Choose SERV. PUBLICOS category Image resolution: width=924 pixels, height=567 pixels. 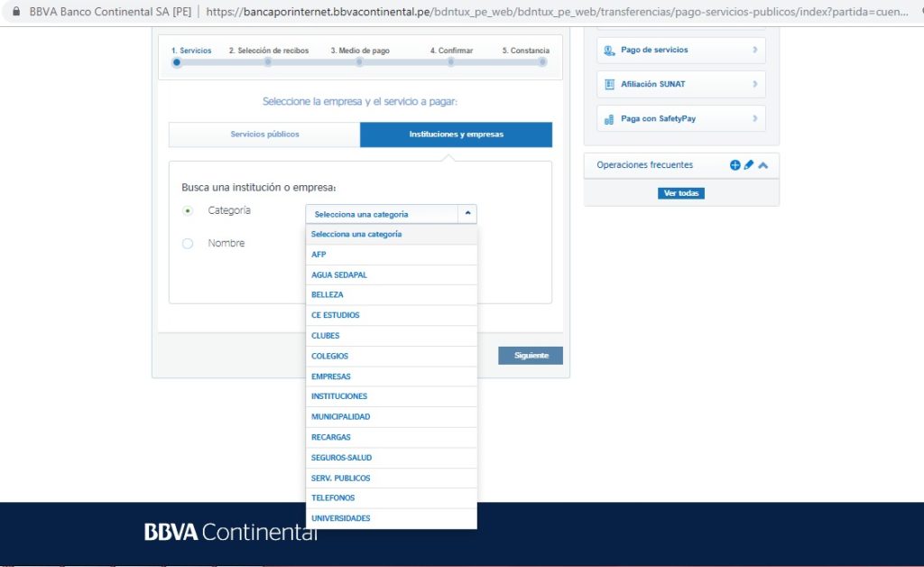coord(392,478)
